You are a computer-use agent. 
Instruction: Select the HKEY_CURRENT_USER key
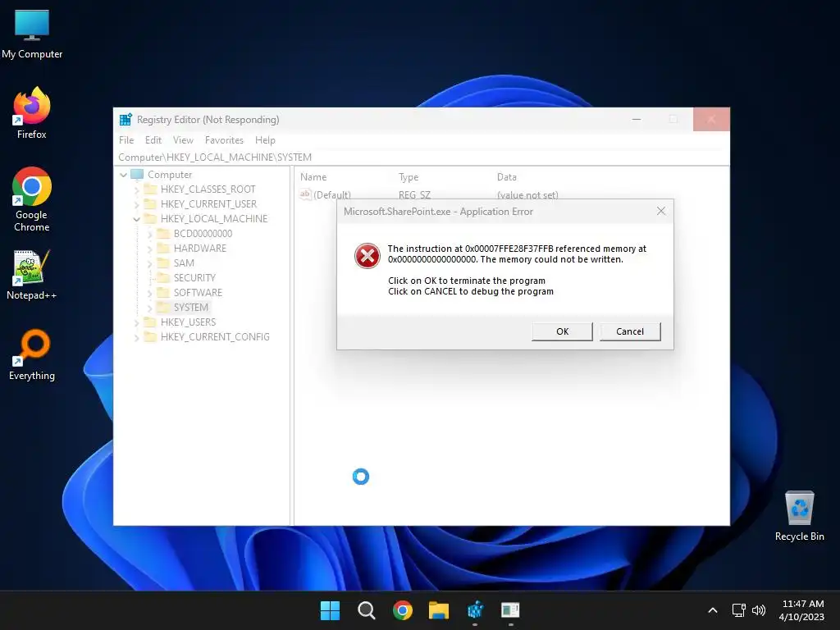(208, 204)
